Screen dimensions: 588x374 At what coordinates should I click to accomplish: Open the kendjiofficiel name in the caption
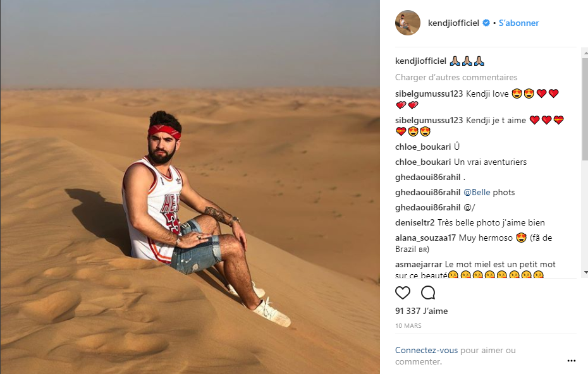(x=420, y=61)
